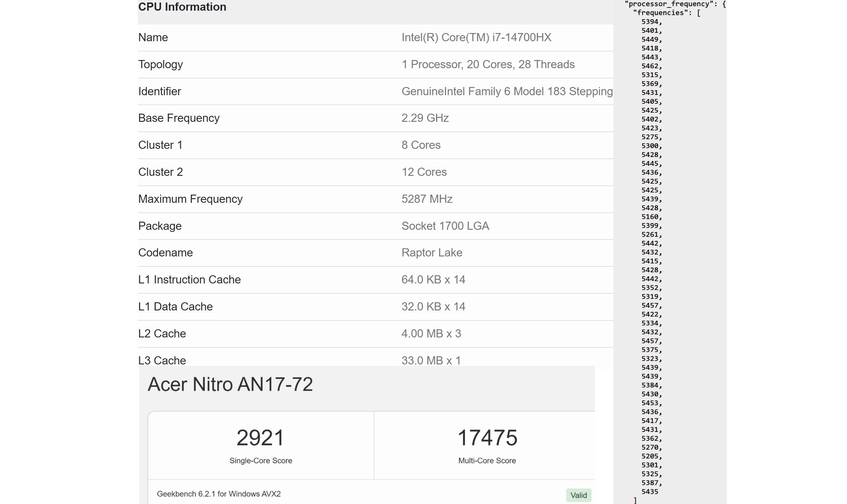Select the '2.29 GHz' value
847x504 pixels.
425,118
